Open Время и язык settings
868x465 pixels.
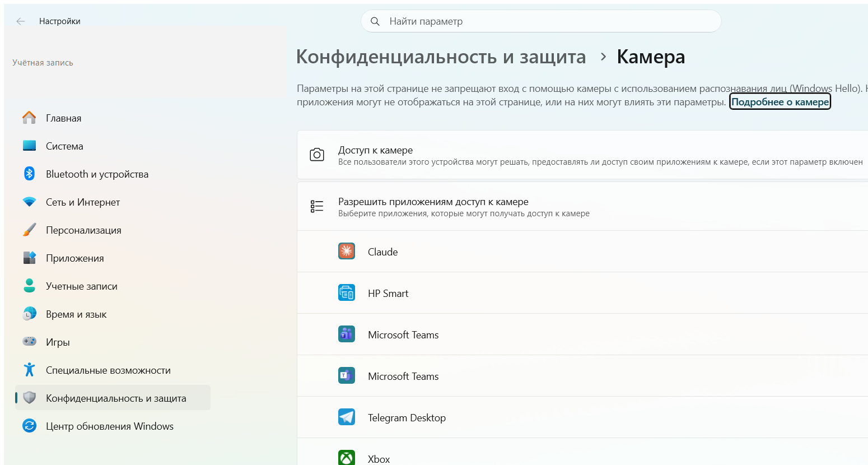point(113,314)
